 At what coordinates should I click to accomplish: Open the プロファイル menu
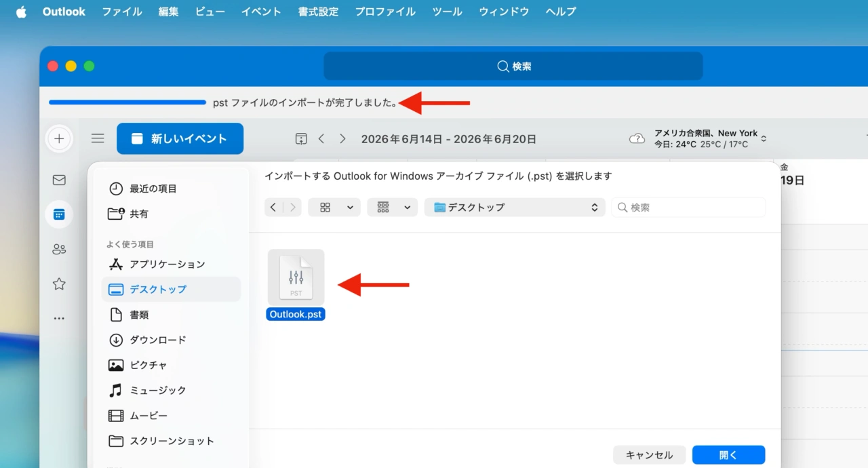coord(385,12)
